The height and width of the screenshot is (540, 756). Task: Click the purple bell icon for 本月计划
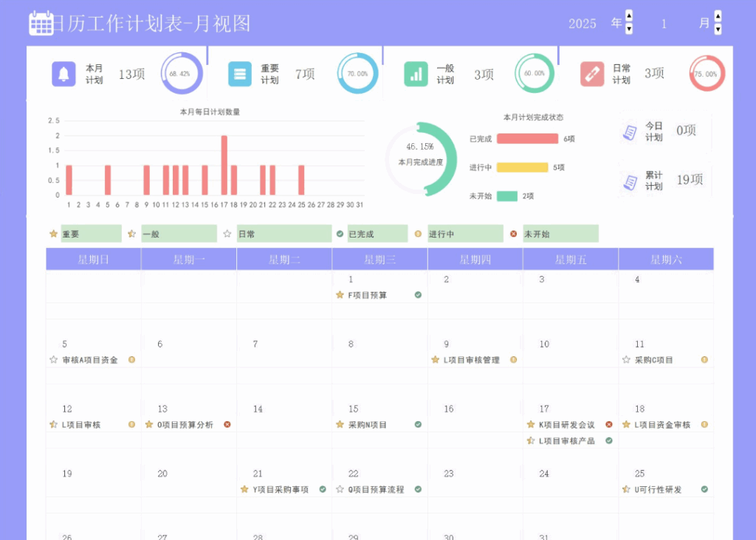[x=63, y=75]
